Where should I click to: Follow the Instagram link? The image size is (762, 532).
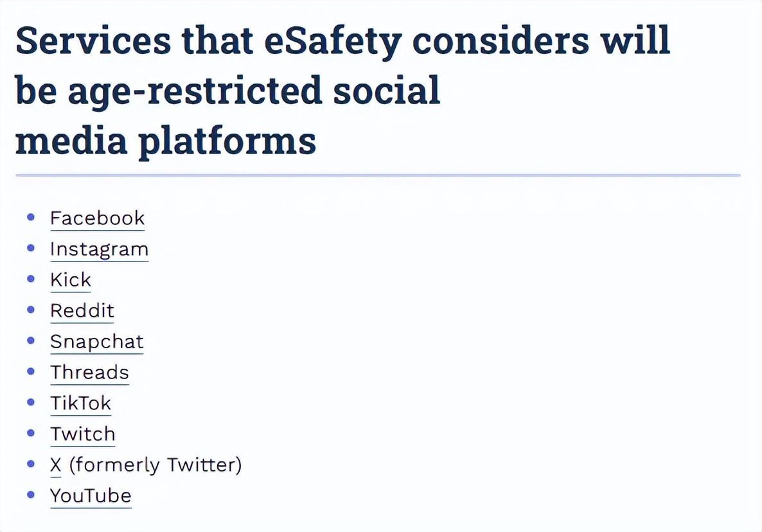point(99,249)
